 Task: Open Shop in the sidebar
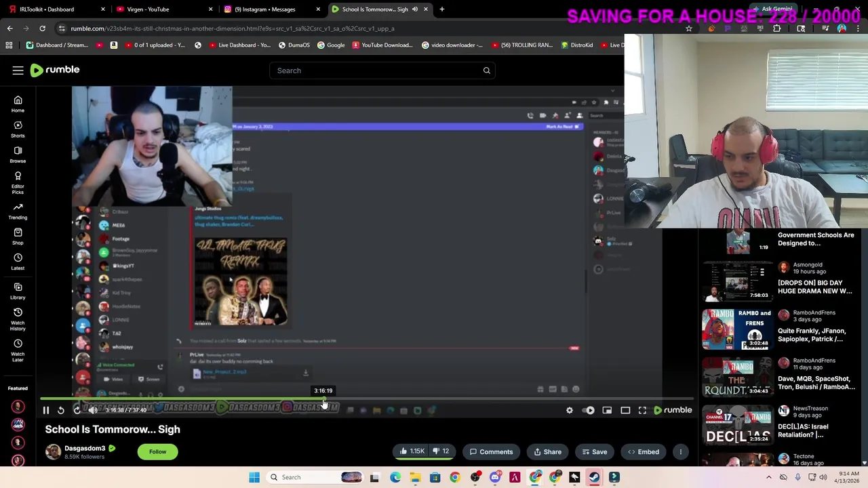18,237
